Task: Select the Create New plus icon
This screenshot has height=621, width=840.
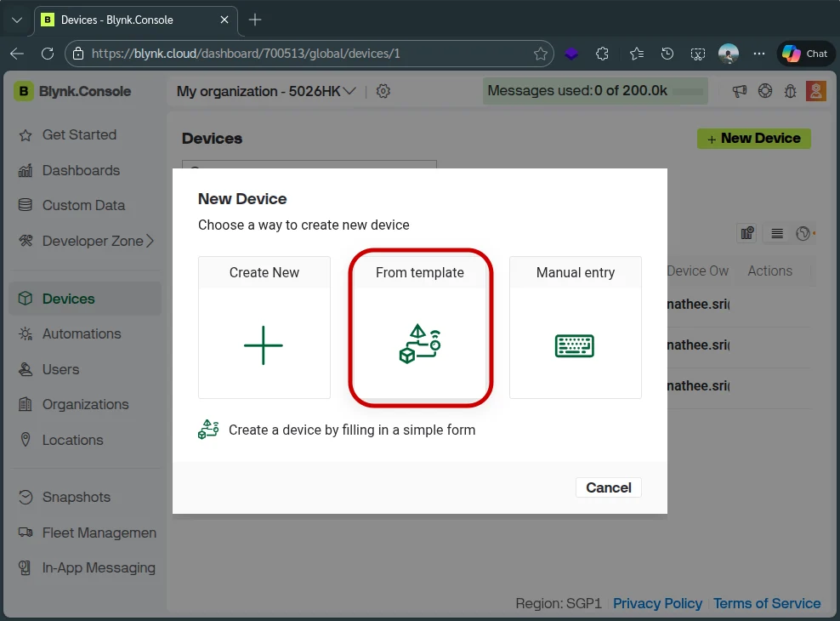Action: (x=264, y=345)
